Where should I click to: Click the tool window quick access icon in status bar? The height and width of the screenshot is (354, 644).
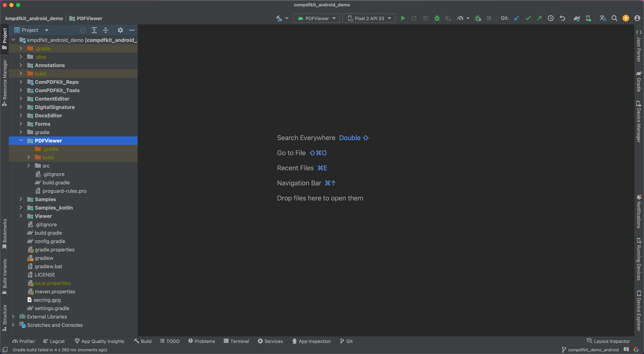(x=5, y=349)
